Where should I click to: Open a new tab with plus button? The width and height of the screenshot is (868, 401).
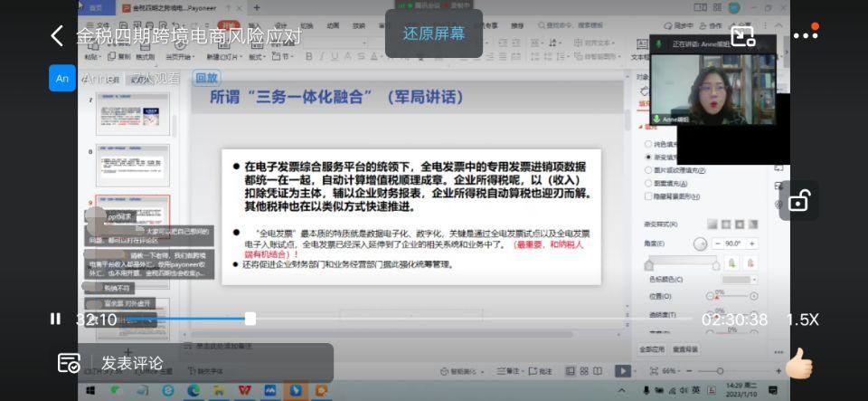256,8
